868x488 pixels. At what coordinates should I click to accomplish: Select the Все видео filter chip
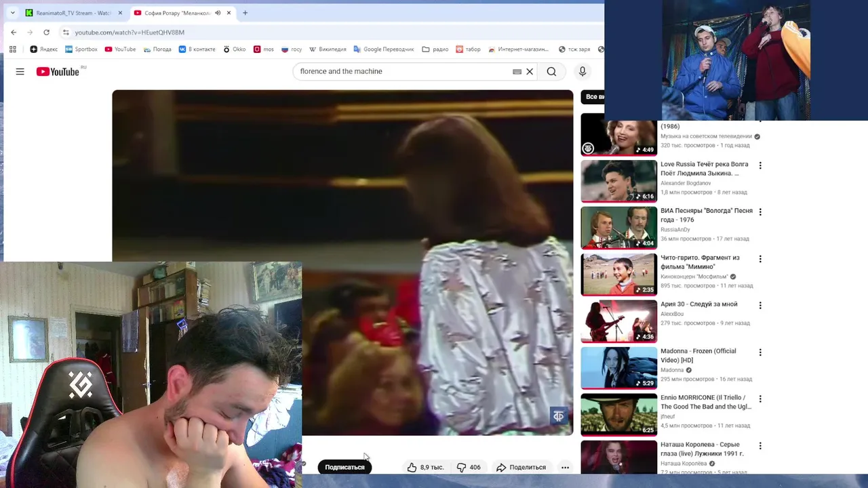point(594,97)
